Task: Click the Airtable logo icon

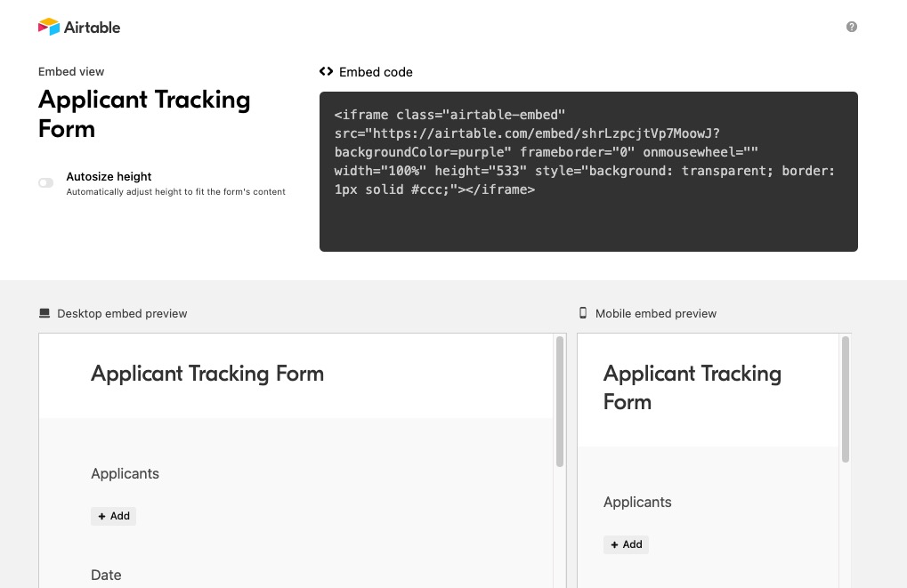Action: coord(49,27)
